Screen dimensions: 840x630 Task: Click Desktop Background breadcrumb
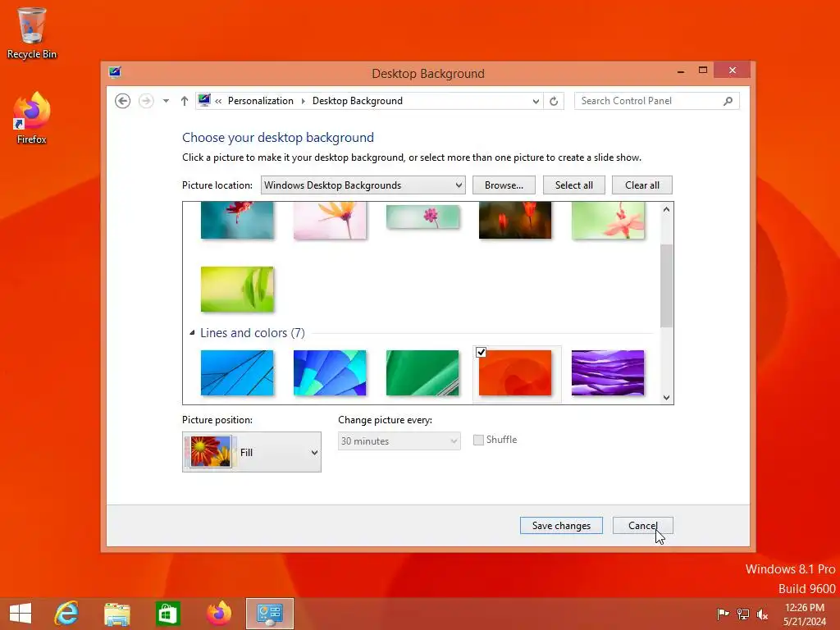point(358,101)
